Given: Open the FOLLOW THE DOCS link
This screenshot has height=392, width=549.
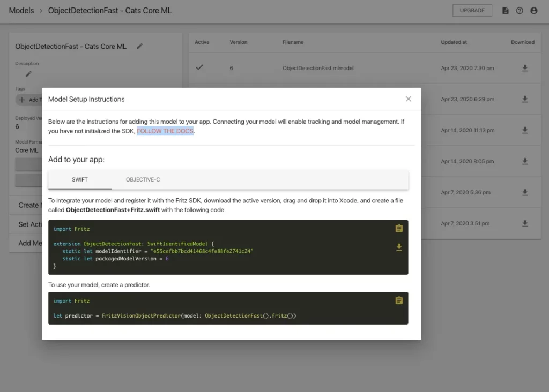Looking at the screenshot, I should (x=165, y=131).
